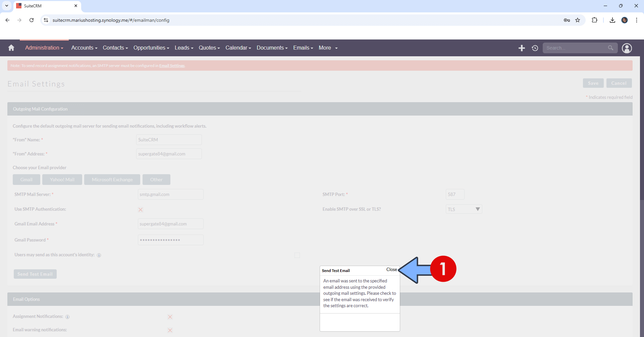Click the Email Options section header
644x337 pixels.
click(x=320, y=299)
